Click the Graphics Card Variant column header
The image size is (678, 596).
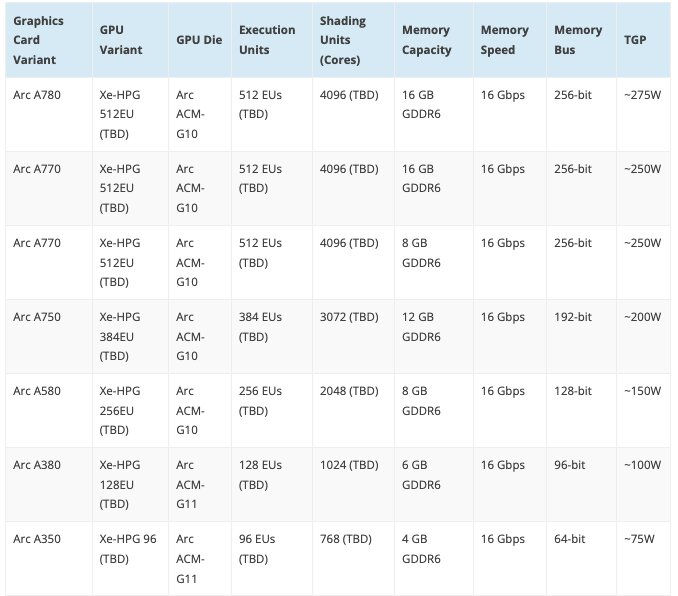pos(38,40)
